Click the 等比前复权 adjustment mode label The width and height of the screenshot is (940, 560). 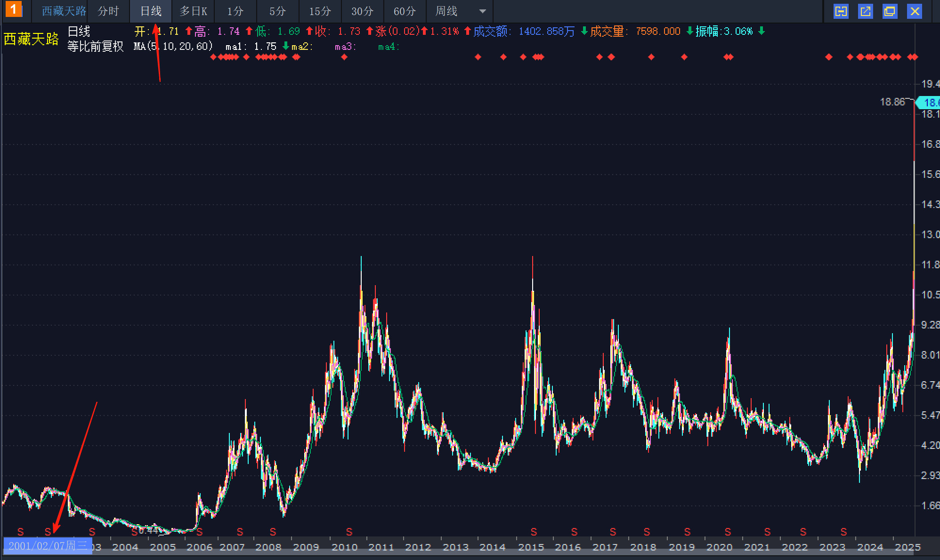(95, 46)
